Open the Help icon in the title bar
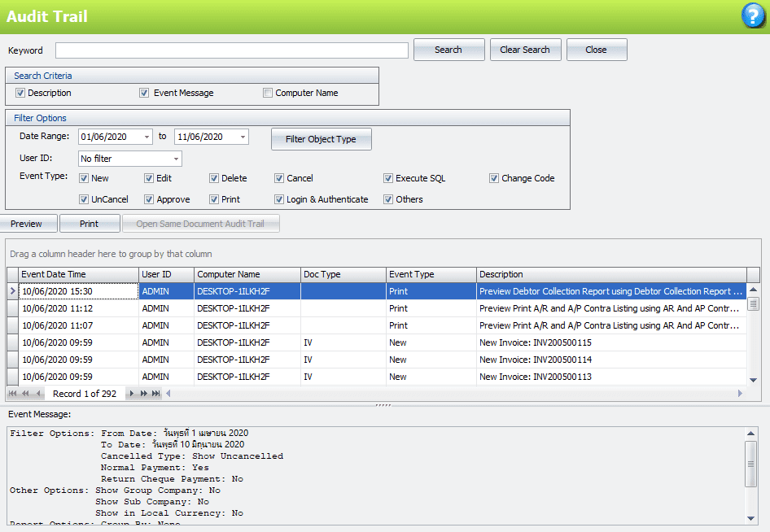The height and width of the screenshot is (532, 770). 752,16
